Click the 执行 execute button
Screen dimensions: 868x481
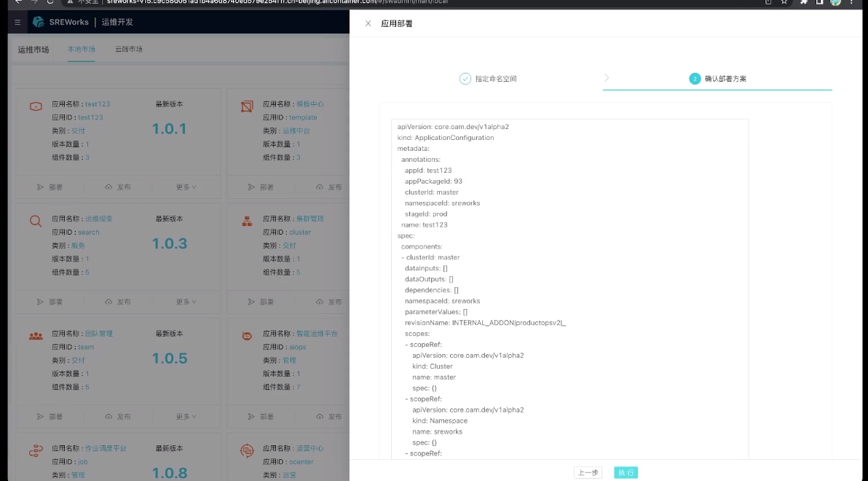[x=626, y=472]
